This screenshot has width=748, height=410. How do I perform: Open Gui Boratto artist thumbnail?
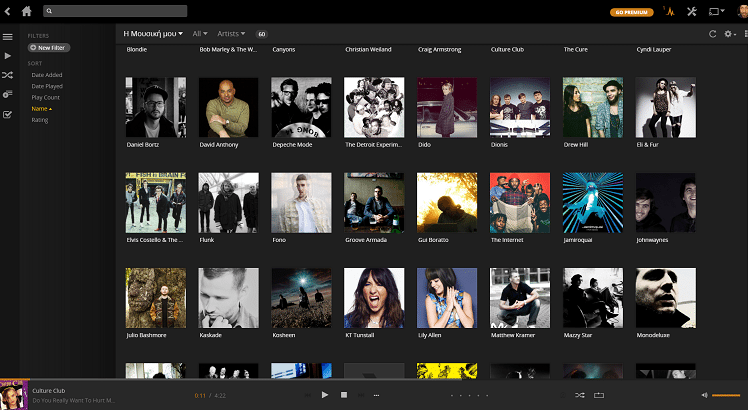447,203
